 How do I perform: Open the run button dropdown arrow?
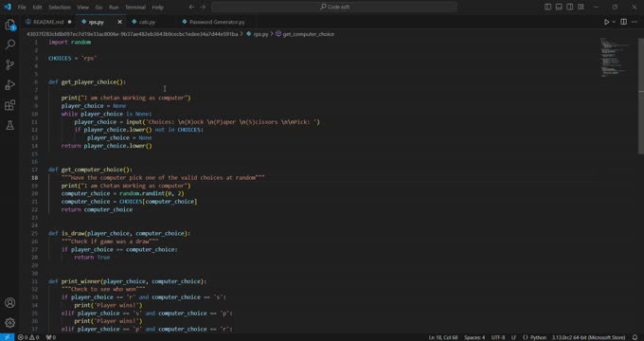click(614, 22)
